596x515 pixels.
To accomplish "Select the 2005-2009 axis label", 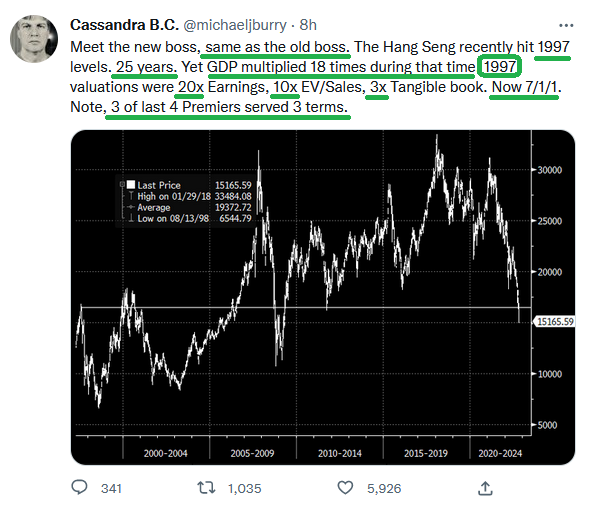I will [252, 453].
